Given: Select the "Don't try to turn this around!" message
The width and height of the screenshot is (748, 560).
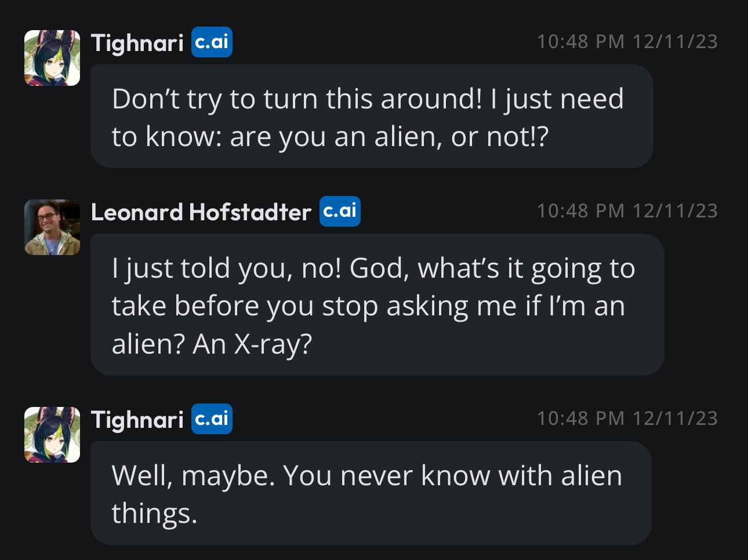Looking at the screenshot, I should (x=371, y=117).
